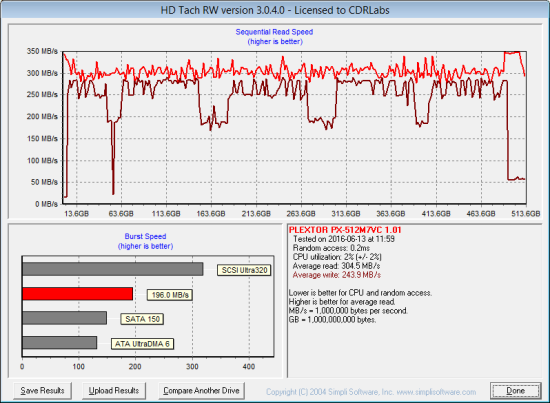Click the Burst Speed chart title
This screenshot has height=403, width=550.
145,236
